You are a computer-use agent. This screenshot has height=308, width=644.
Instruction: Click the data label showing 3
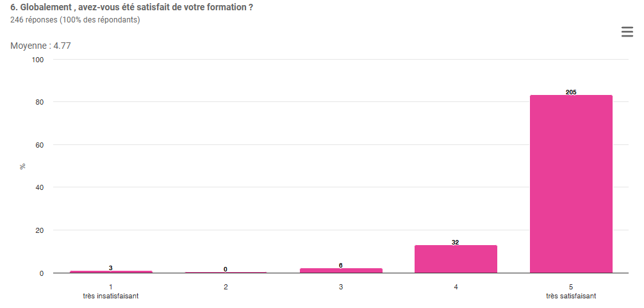[x=111, y=268]
